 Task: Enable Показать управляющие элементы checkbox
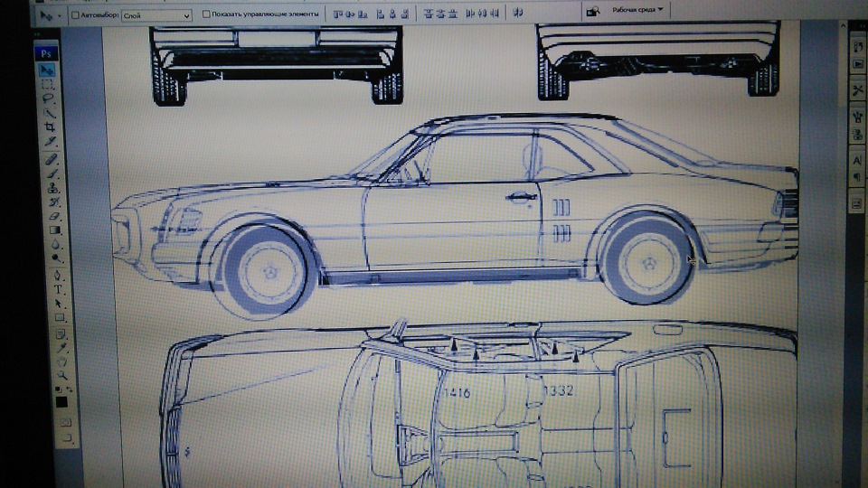206,14
